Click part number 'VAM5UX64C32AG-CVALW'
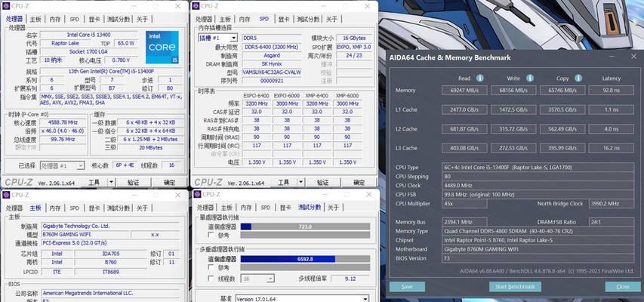 (272, 72)
